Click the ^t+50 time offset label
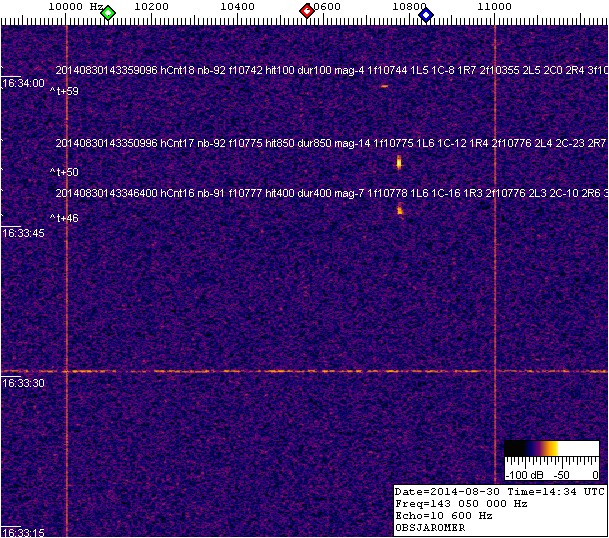 tap(65, 172)
